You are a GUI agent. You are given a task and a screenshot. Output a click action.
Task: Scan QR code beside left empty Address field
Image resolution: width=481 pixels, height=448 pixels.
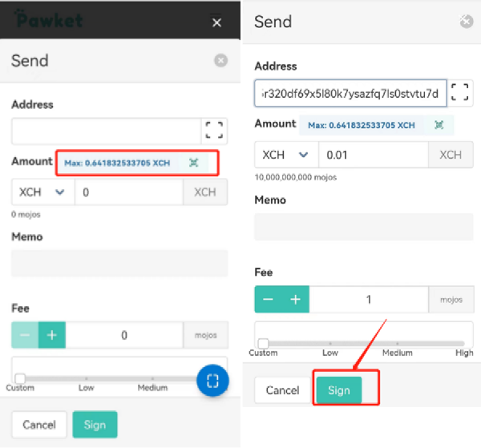click(x=214, y=131)
